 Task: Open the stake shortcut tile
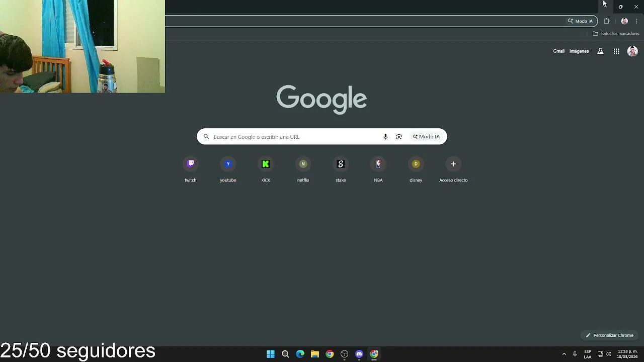pyautogui.click(x=341, y=170)
